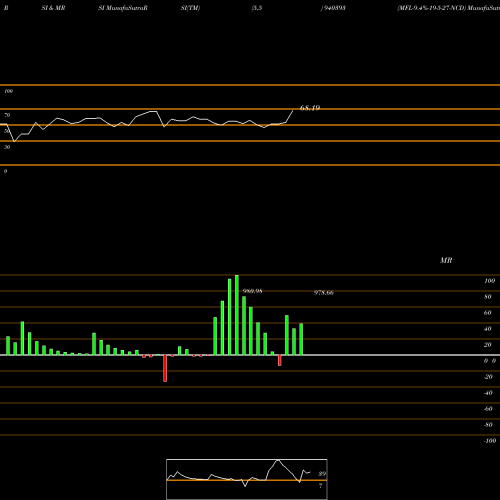500x500 pixels.
Task: Click the RSI axis label 30
Action: point(7,147)
